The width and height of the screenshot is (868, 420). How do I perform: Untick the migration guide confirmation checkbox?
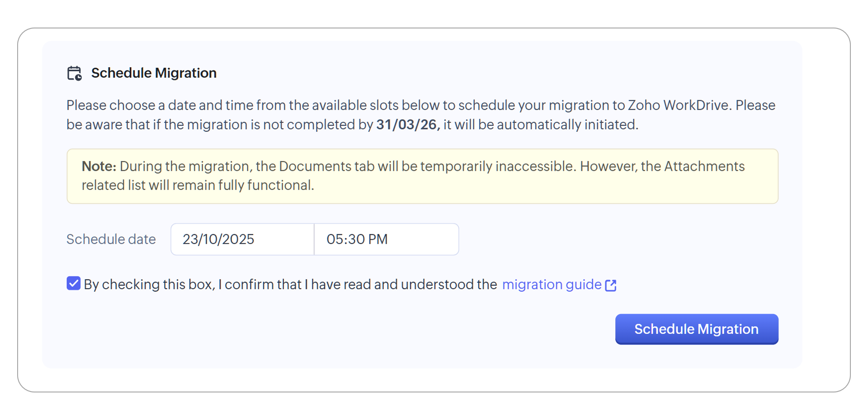pyautogui.click(x=74, y=284)
